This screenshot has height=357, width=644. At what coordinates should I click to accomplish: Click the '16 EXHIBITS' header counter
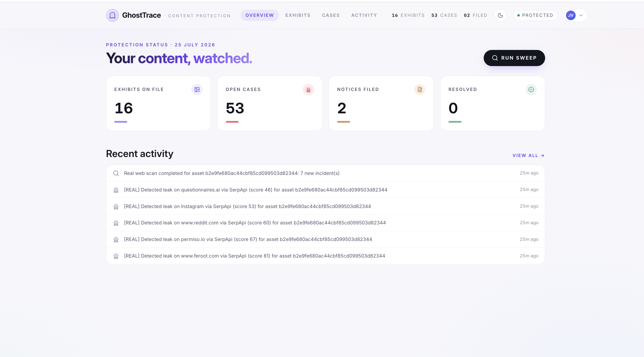(x=408, y=15)
